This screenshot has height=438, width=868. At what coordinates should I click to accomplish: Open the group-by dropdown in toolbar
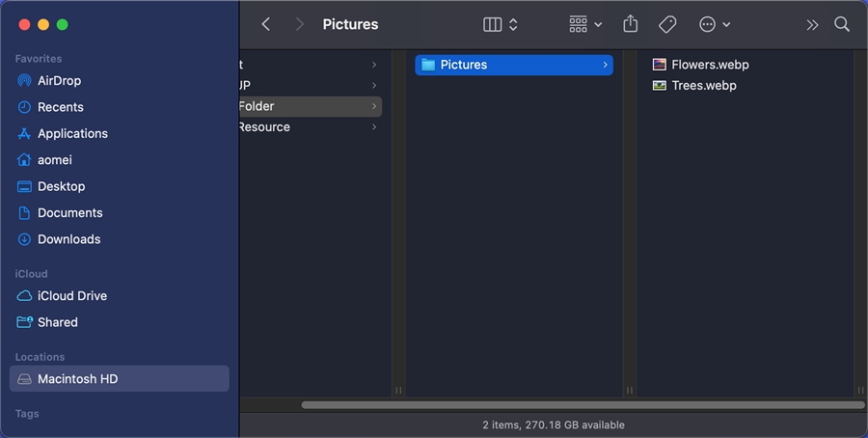[x=585, y=24]
